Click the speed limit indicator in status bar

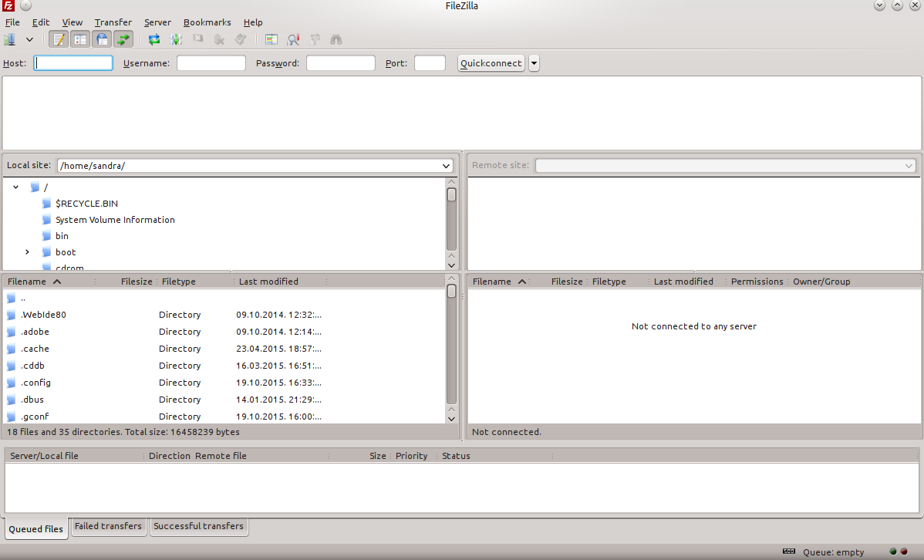(x=788, y=552)
